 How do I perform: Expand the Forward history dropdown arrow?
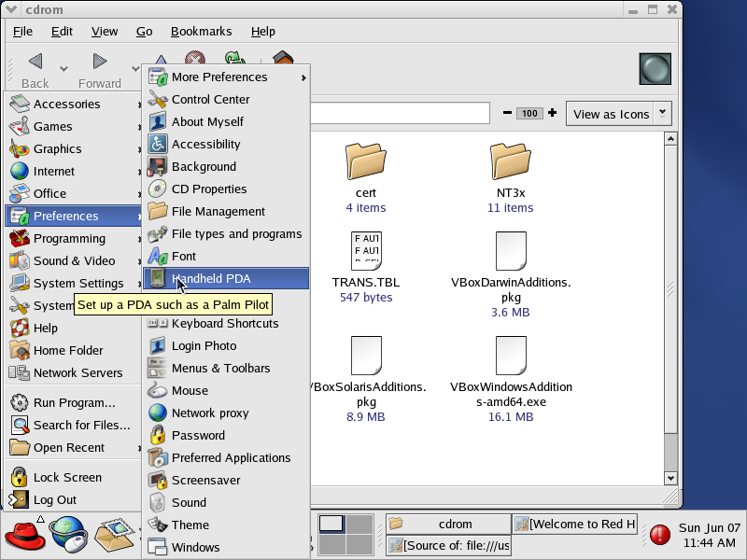[x=135, y=69]
